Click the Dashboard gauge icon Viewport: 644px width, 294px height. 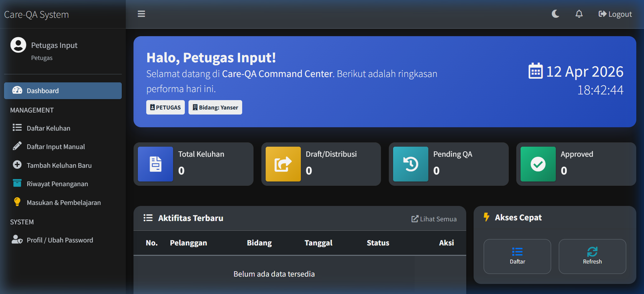pos(17,90)
